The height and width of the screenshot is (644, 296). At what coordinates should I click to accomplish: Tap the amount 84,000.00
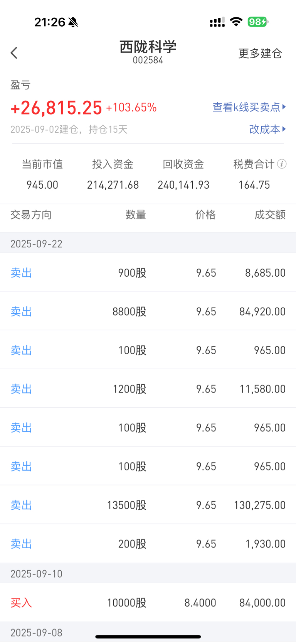tap(262, 603)
